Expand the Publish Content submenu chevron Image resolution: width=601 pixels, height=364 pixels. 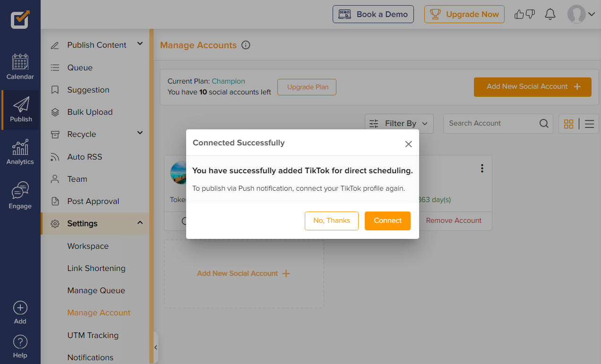click(x=140, y=44)
